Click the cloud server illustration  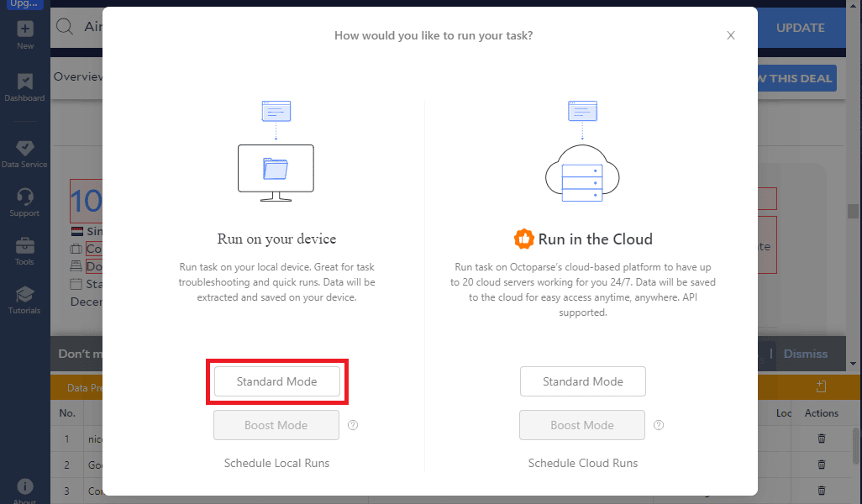[582, 173]
